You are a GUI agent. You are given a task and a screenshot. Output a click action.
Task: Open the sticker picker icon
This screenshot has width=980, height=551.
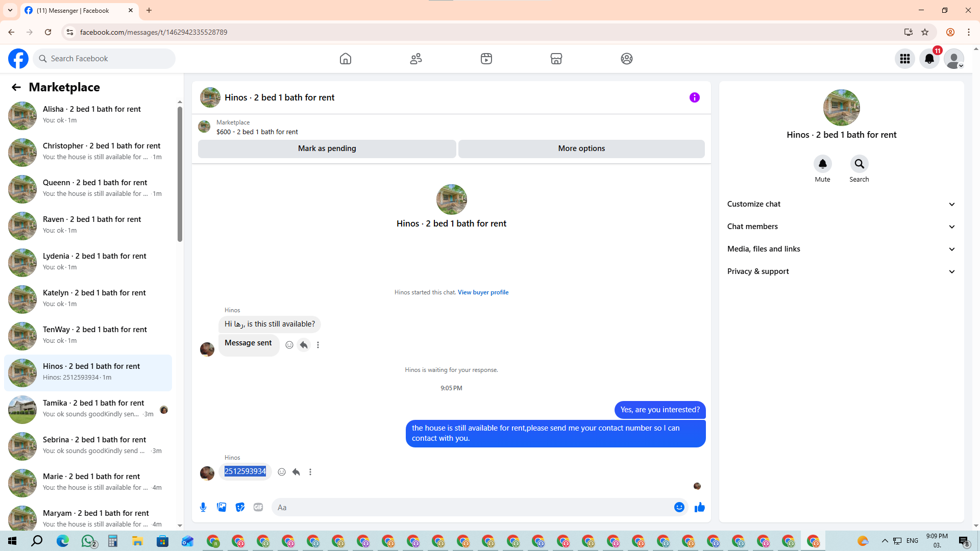coord(240,507)
